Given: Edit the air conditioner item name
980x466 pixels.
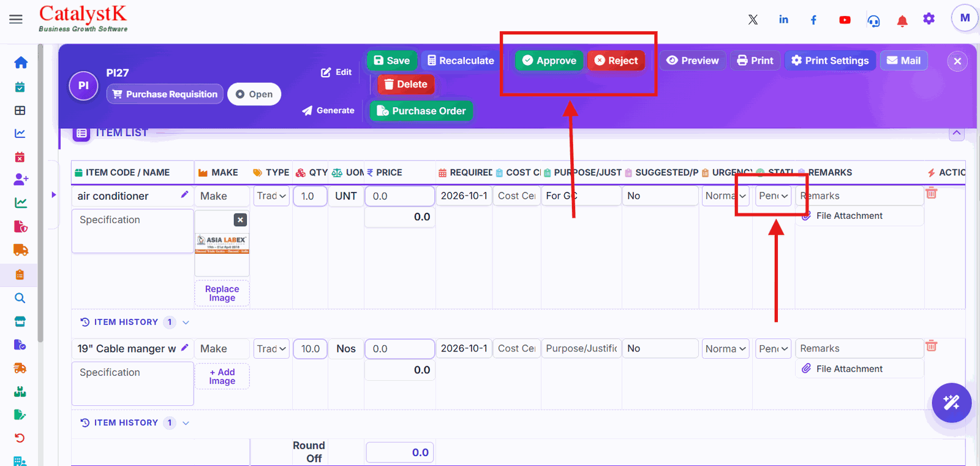Looking at the screenshot, I should [184, 194].
